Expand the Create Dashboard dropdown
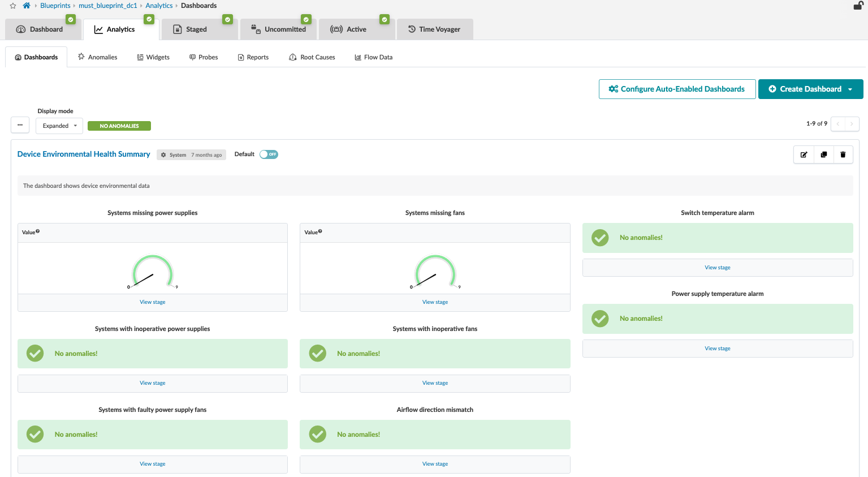This screenshot has height=477, width=868. pyautogui.click(x=850, y=89)
